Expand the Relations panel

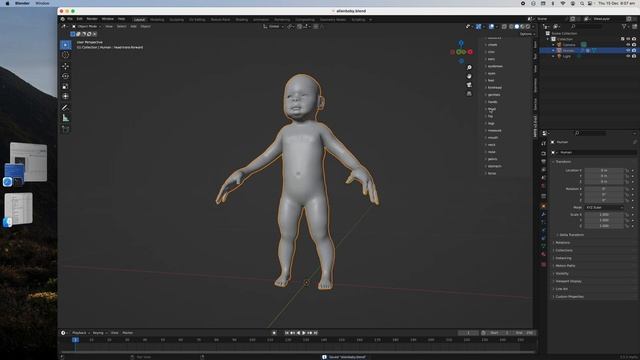pyautogui.click(x=562, y=242)
